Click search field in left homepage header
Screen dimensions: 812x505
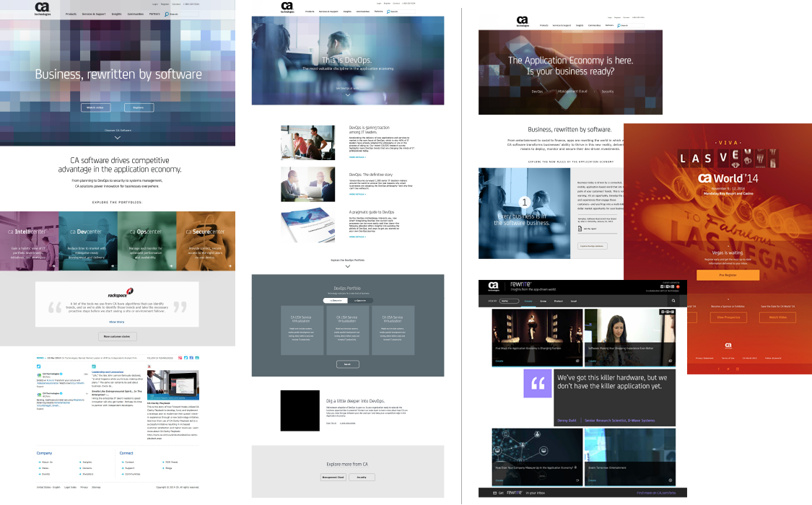coord(183,14)
